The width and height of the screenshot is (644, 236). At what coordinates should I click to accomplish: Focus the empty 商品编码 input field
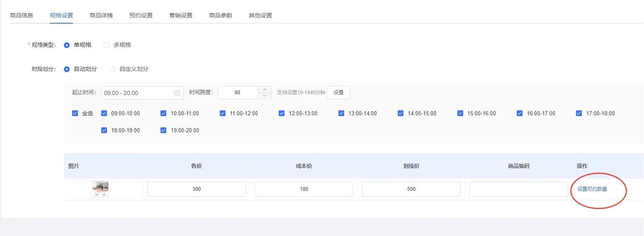(518, 189)
